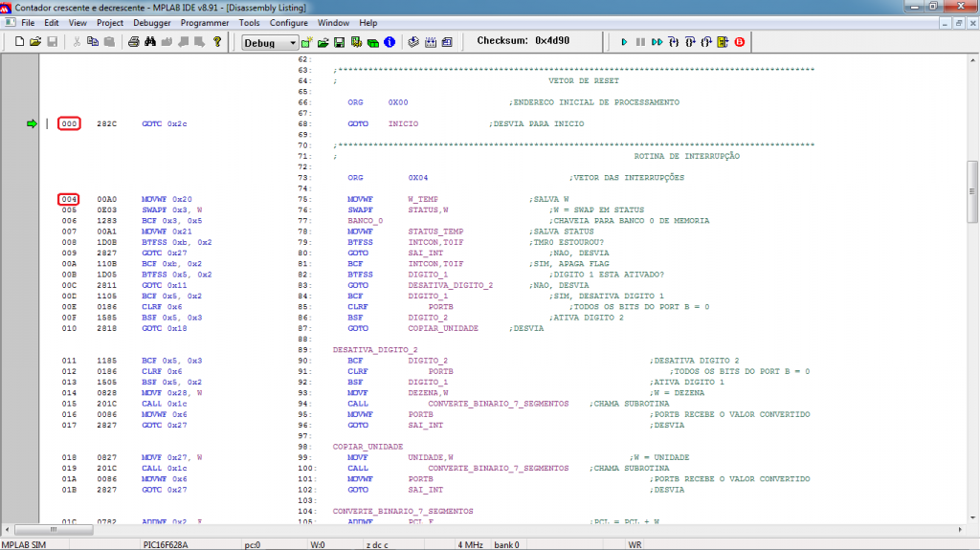Click the Step Out debug icon

click(706, 42)
